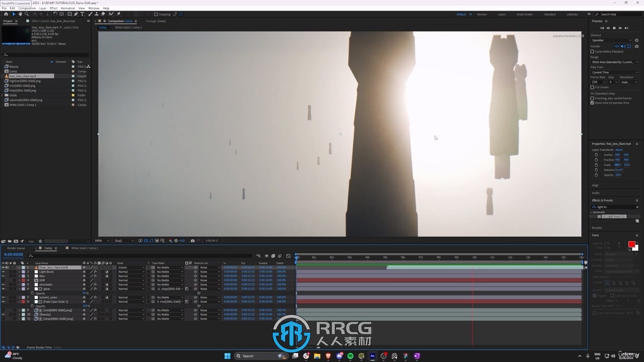644x362 pixels.
Task: Select the Solids folder in the Project panel
Action: pos(13,95)
